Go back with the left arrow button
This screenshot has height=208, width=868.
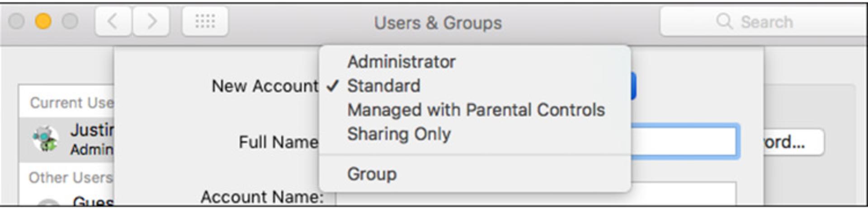[113, 21]
